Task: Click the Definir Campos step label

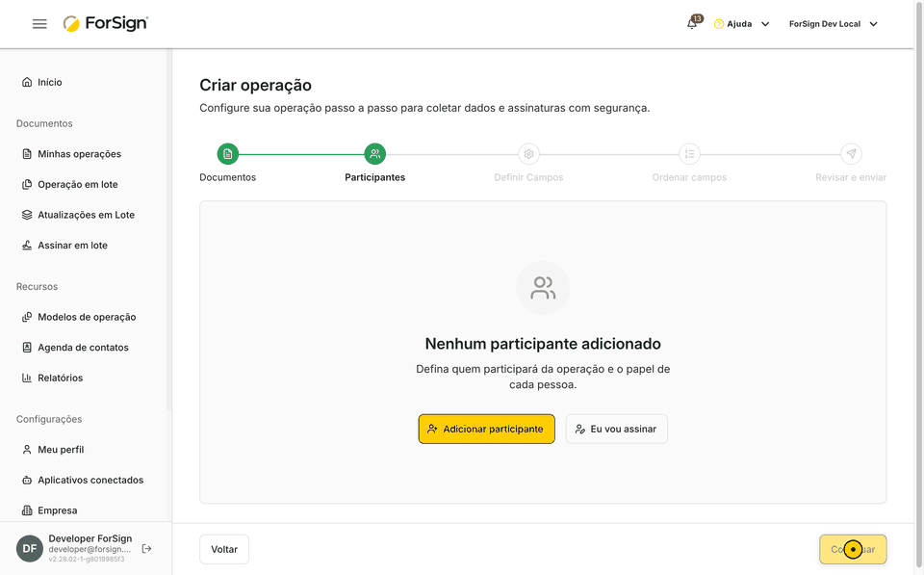Action: (x=528, y=177)
